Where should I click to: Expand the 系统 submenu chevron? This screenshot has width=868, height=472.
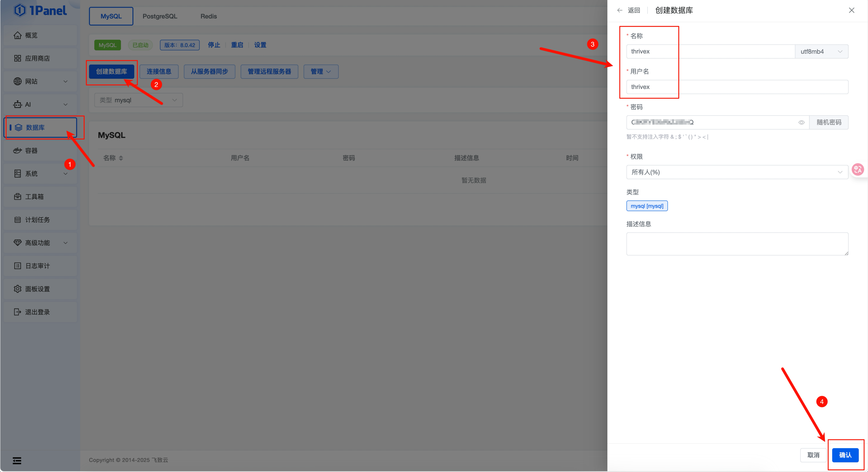pyautogui.click(x=66, y=174)
